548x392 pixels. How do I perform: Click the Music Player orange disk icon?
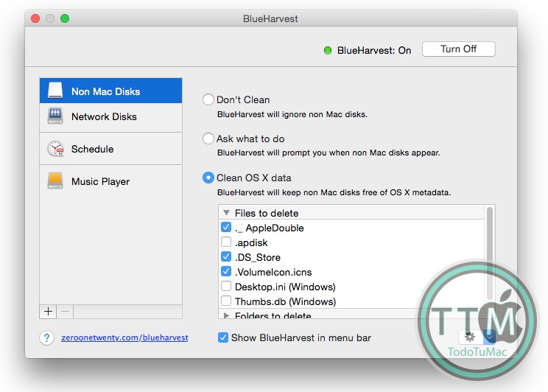click(x=55, y=181)
